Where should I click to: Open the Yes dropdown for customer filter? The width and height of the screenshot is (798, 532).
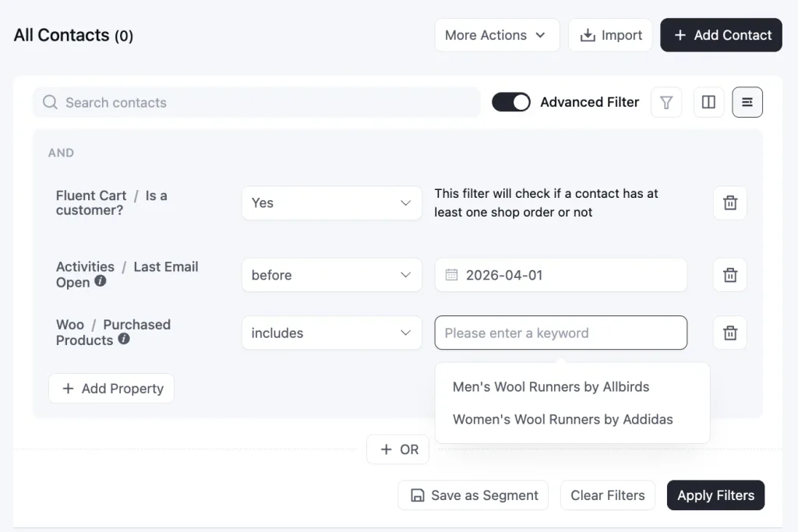[332, 203]
